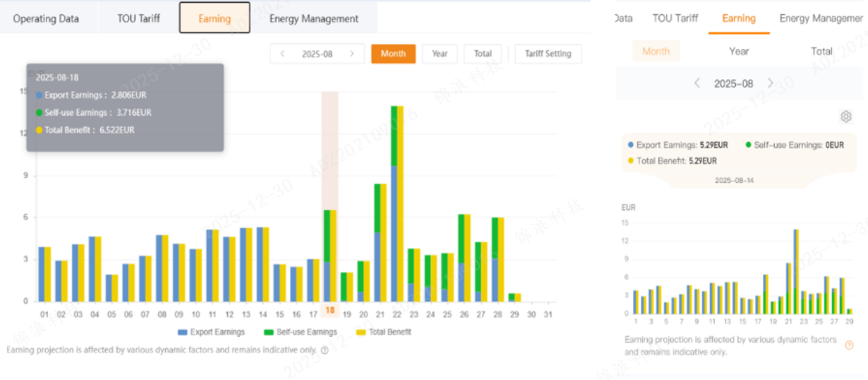Select Year range in the mobile view

739,51
